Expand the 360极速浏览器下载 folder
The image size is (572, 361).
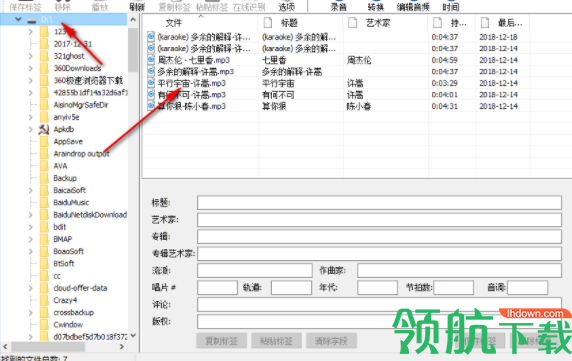click(x=31, y=81)
